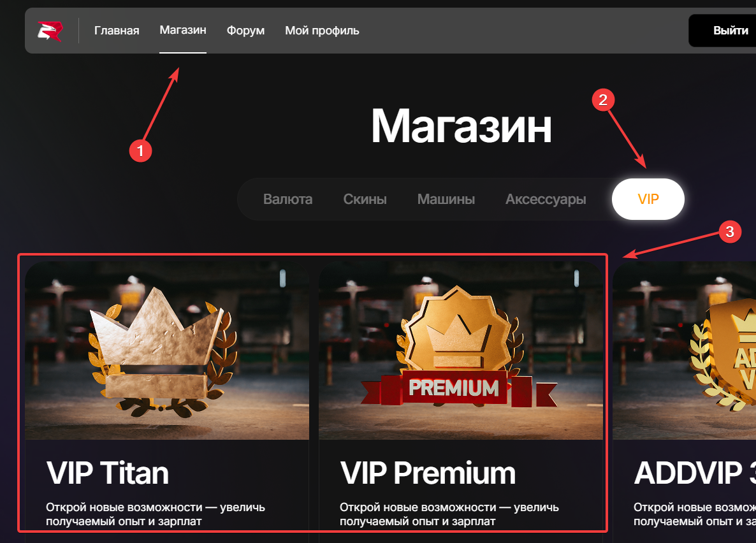Click the Магазин page heading
756x543 pixels.
coord(461,126)
